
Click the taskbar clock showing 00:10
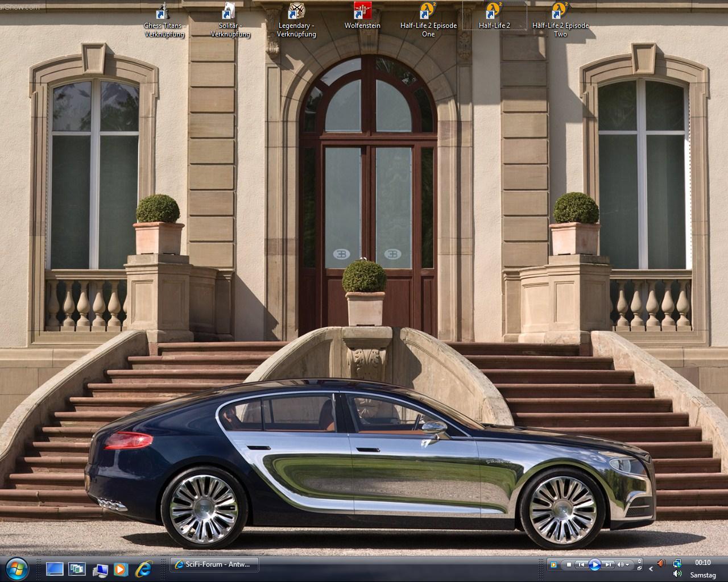702,563
